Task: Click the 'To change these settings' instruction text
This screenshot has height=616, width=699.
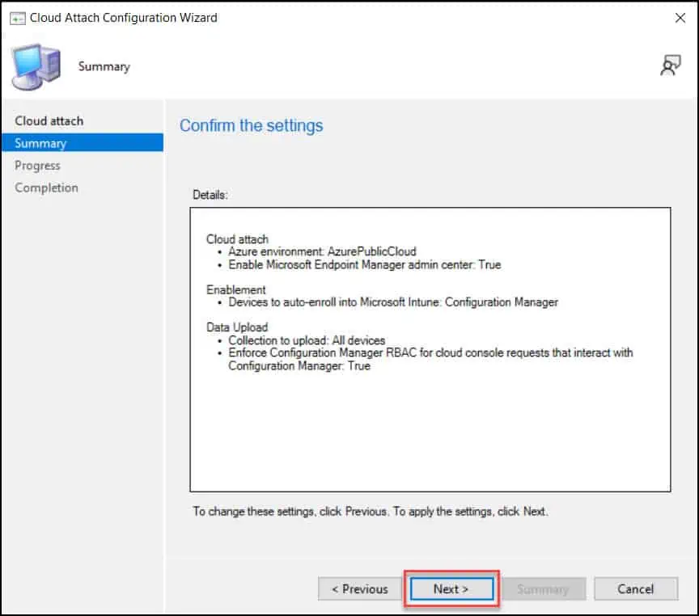Action: [x=370, y=512]
